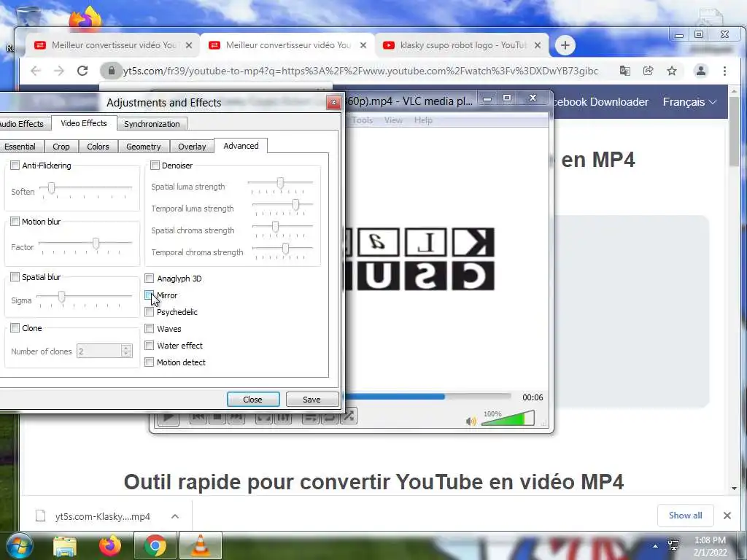Open VLC Tools menu
The height and width of the screenshot is (560, 747).
pos(362,120)
